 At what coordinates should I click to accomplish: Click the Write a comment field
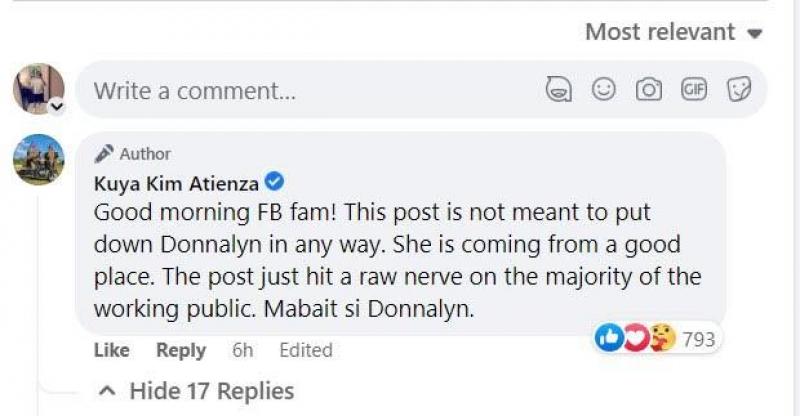tap(300, 90)
